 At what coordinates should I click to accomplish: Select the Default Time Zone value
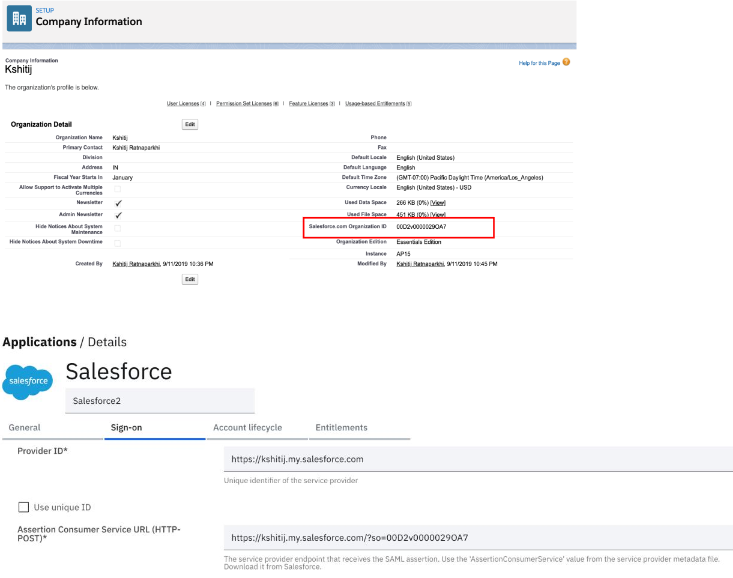(x=470, y=178)
